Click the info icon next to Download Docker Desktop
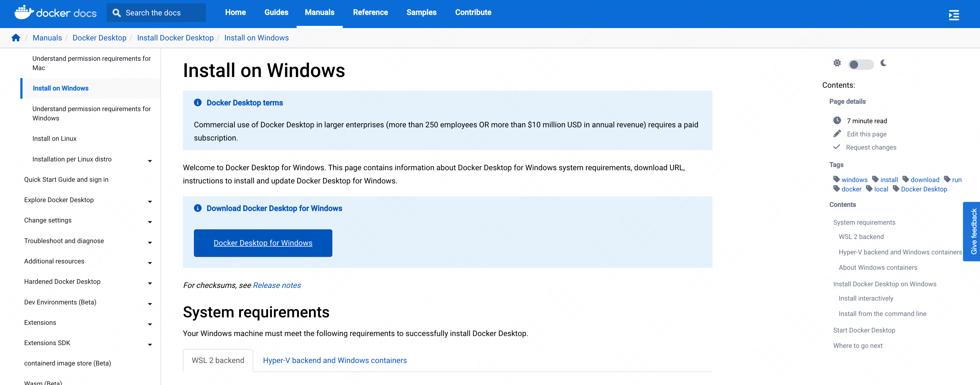Screen dimensions: 980x385 click(x=198, y=208)
